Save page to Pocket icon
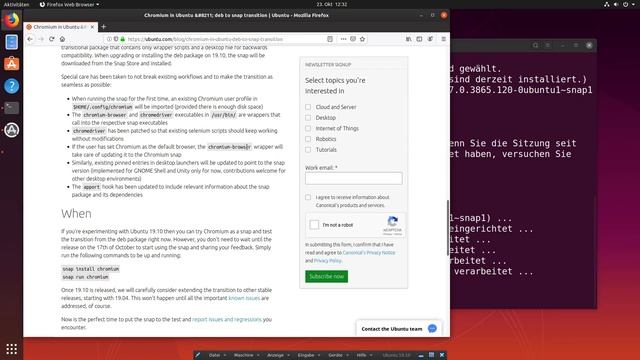The height and width of the screenshot is (360, 640). tap(353, 39)
